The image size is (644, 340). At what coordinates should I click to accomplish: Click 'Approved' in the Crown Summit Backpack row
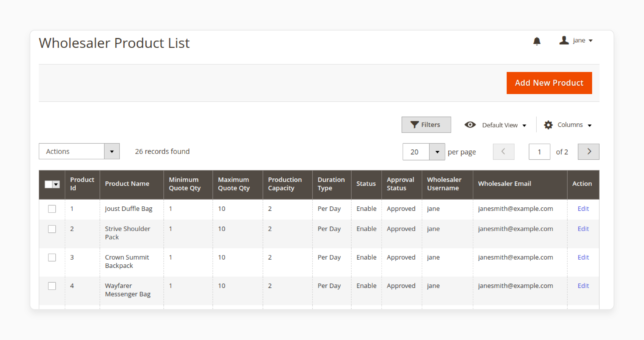[401, 257]
